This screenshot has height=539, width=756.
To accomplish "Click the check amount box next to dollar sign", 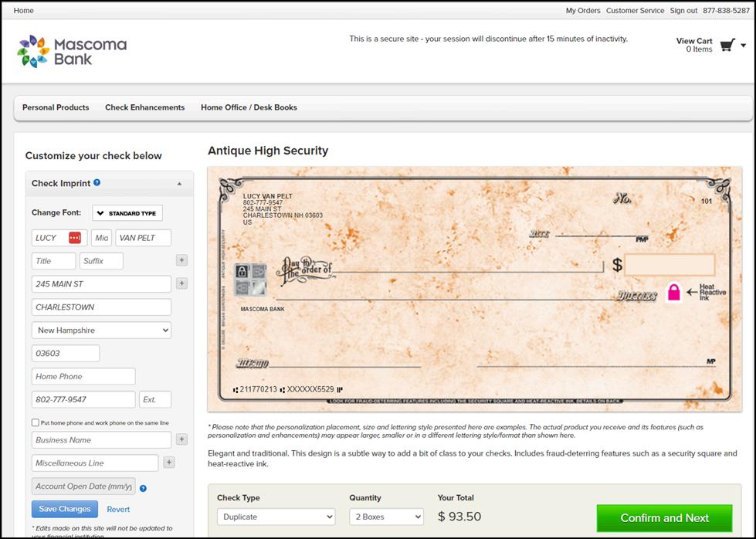I will (670, 265).
